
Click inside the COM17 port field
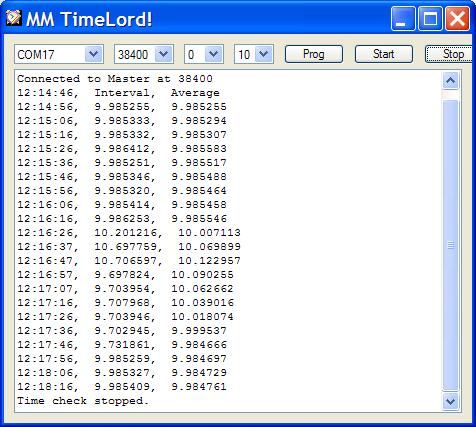coord(50,54)
